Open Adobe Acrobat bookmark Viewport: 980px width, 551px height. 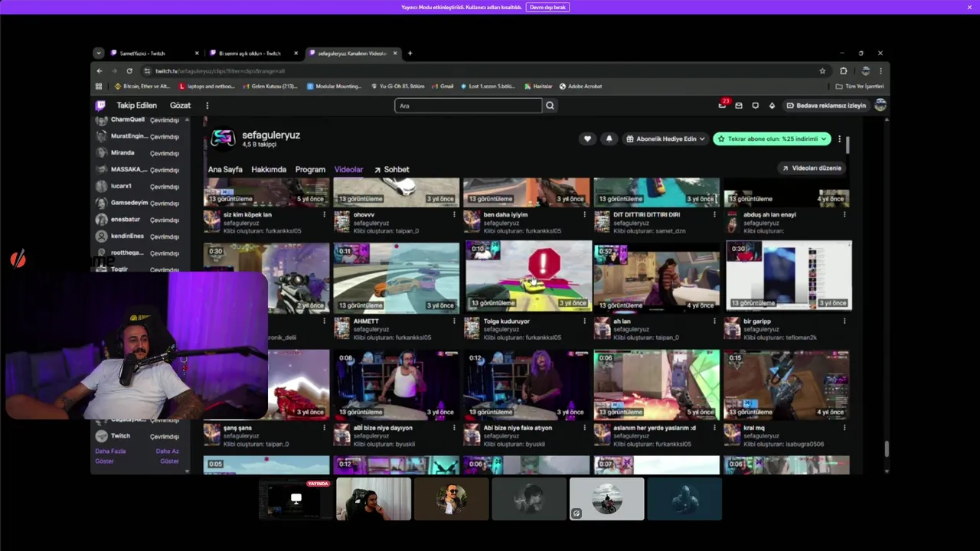(580, 86)
